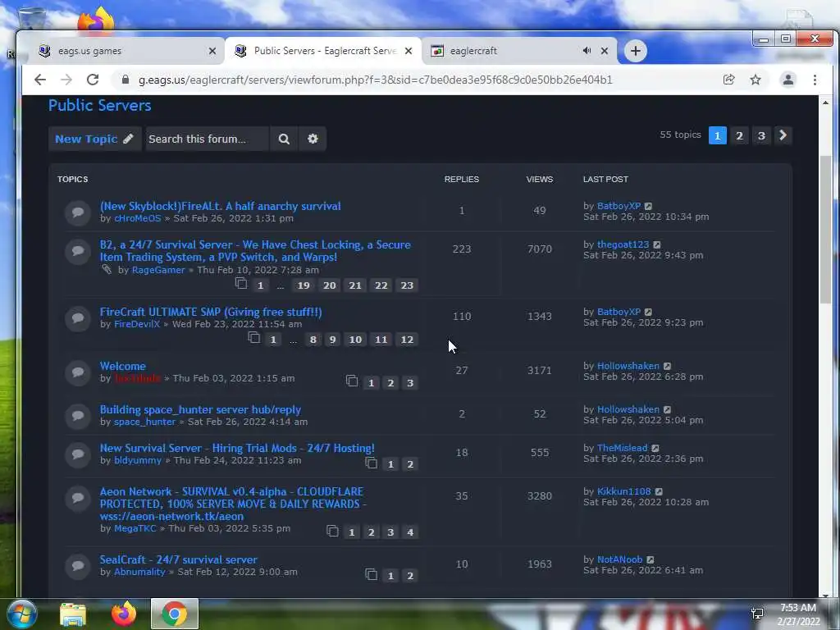Image resolution: width=840 pixels, height=630 pixels.
Task: Open File Explorer from the taskbar
Action: [x=73, y=614]
